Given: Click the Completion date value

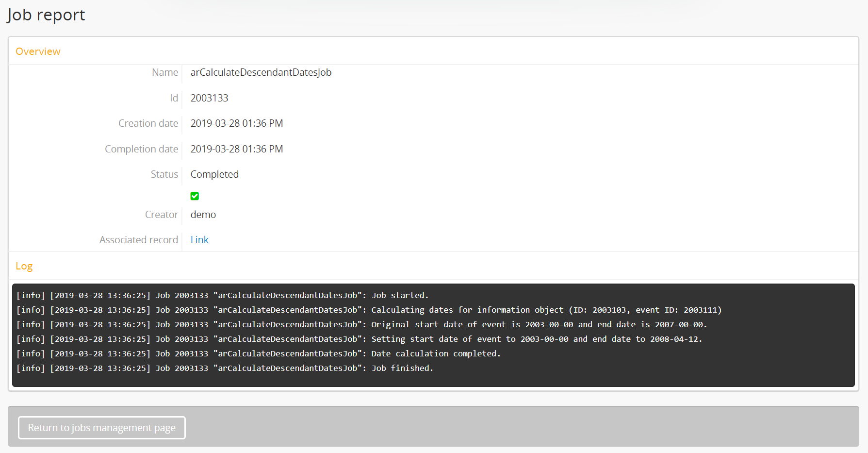Looking at the screenshot, I should click(x=236, y=149).
